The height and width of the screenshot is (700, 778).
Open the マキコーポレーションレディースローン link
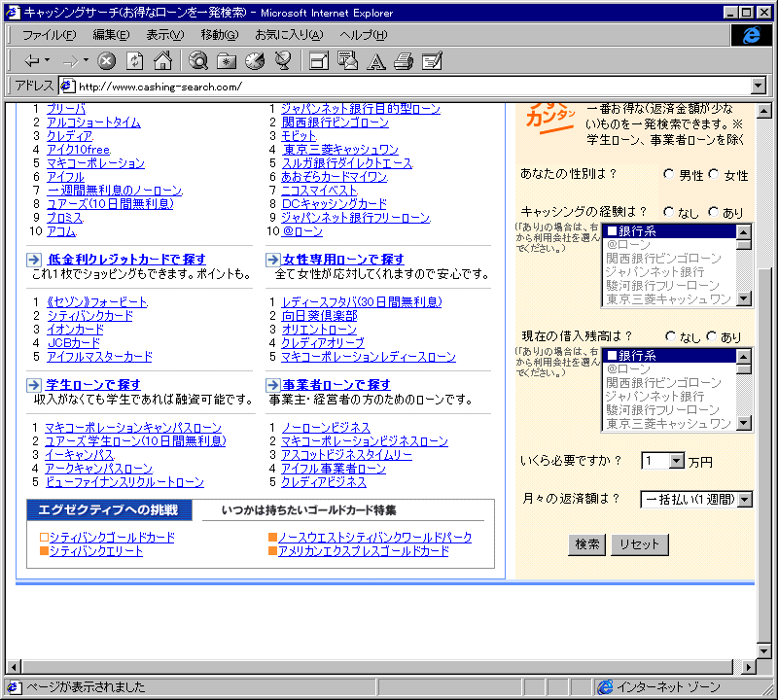click(369, 357)
